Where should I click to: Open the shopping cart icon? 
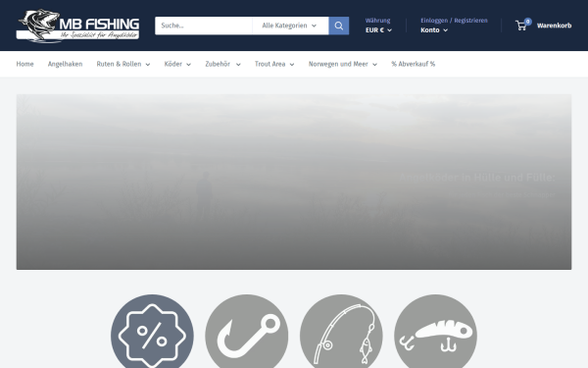coord(521,26)
